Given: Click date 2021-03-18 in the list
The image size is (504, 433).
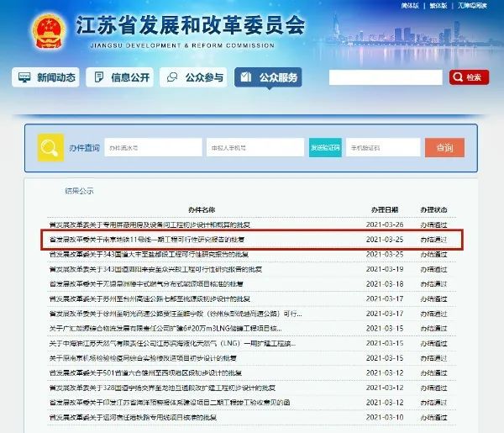Looking at the screenshot, I should pyautogui.click(x=385, y=283).
